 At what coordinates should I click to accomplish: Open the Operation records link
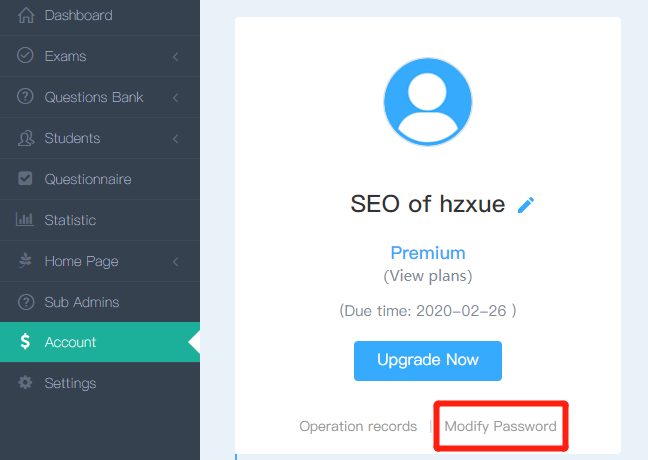pyautogui.click(x=358, y=426)
